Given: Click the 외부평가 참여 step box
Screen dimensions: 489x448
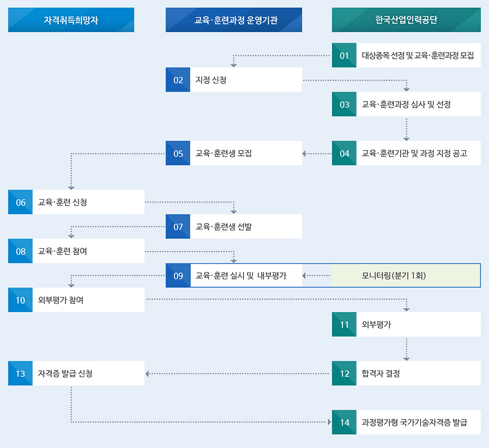Looking at the screenshot, I should (x=88, y=300).
